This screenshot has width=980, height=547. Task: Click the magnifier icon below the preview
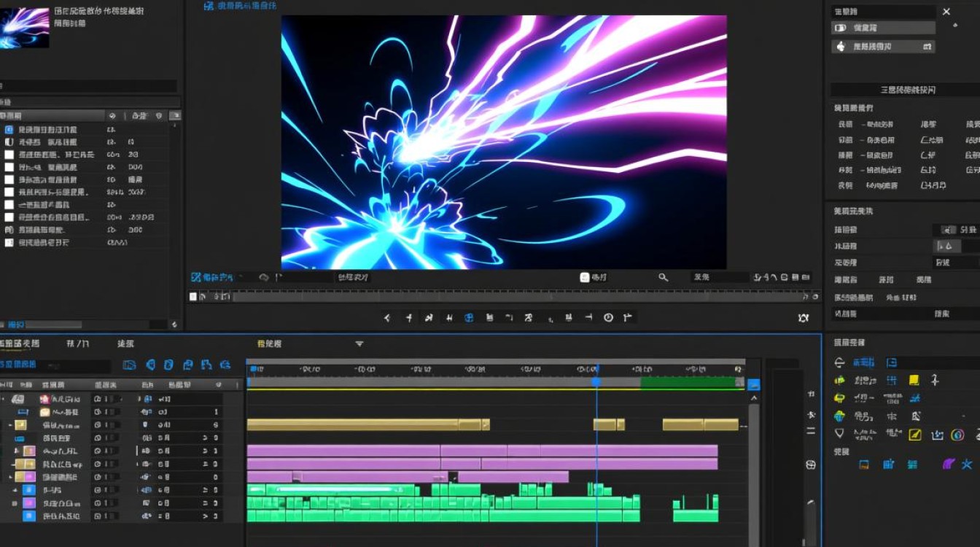coord(663,277)
